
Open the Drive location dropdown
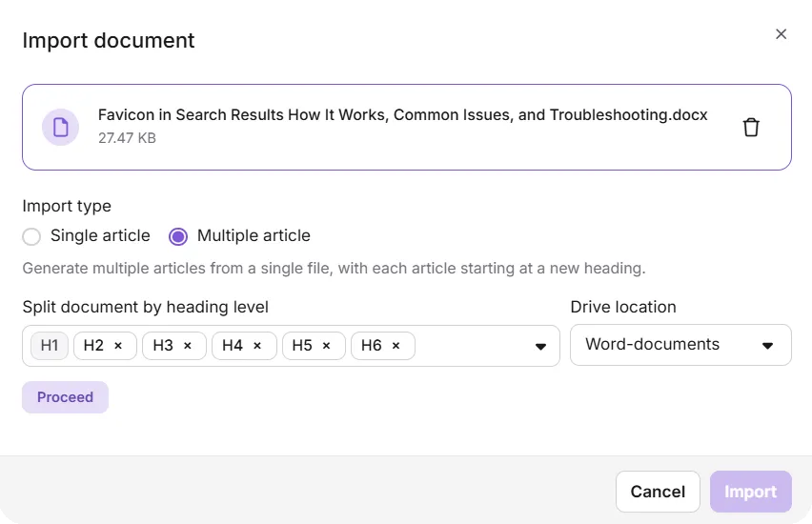(x=680, y=345)
